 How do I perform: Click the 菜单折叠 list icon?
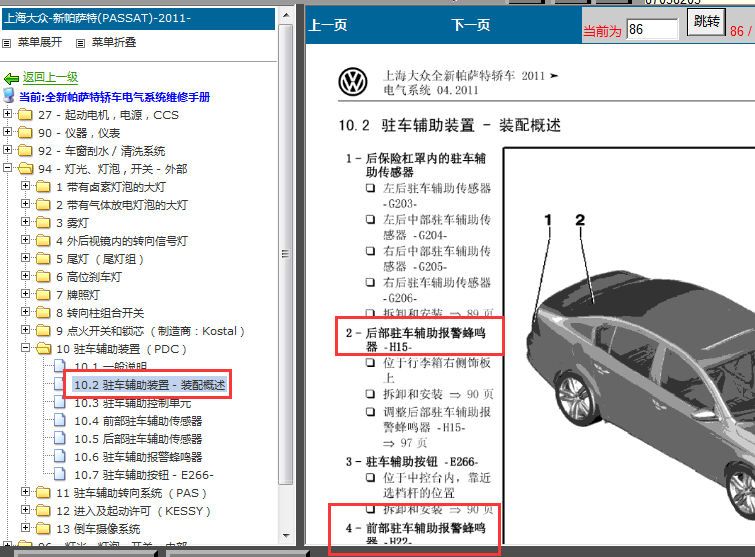pyautogui.click(x=80, y=43)
